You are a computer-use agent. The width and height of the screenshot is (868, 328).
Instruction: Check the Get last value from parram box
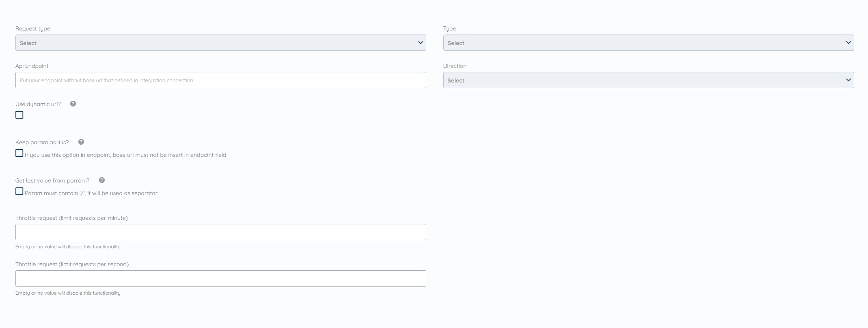tap(19, 191)
